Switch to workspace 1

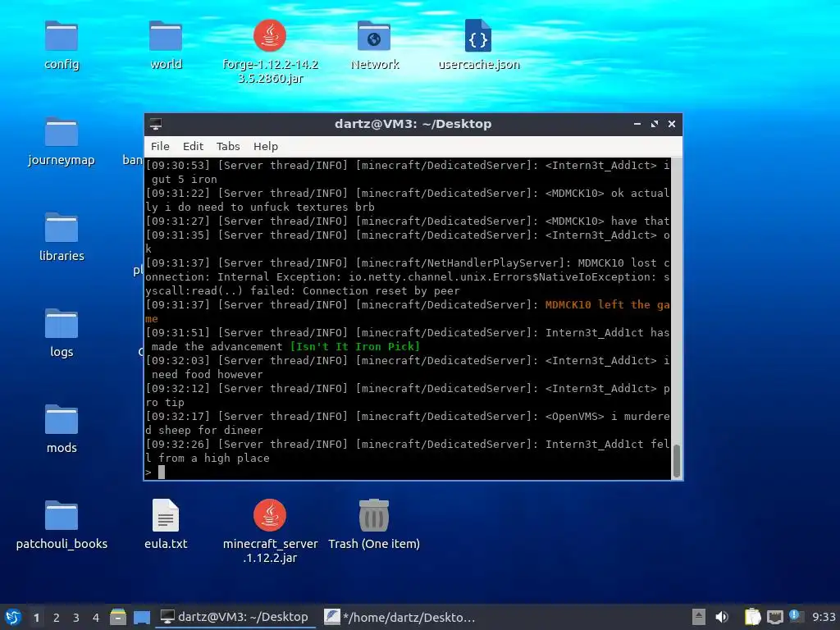pos(36,618)
